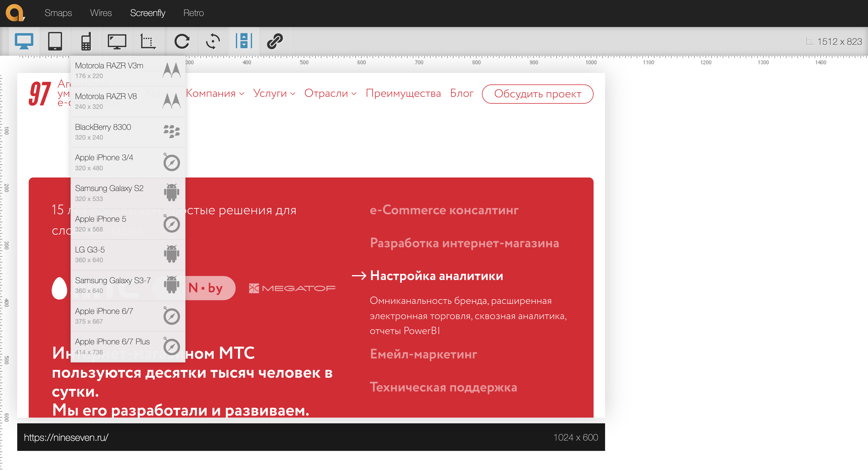
Task: Click Safari compass icon beside iPhone 6/7 667
Action: point(172,316)
